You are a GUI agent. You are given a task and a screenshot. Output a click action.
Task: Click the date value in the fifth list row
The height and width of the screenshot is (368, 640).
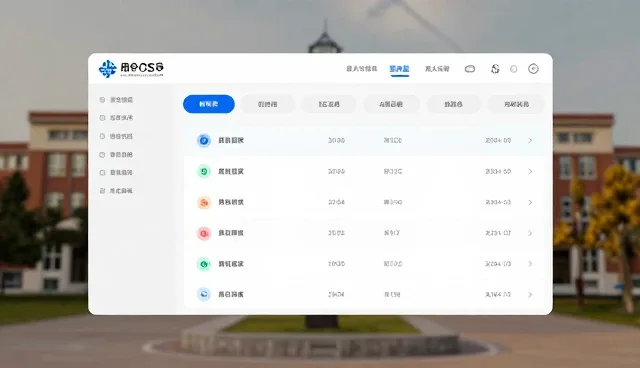(x=498, y=264)
